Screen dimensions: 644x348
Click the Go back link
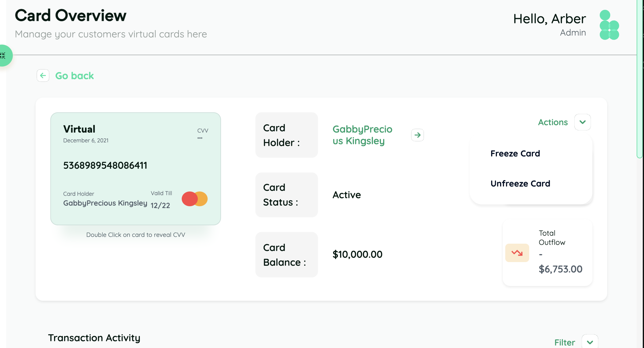click(74, 76)
